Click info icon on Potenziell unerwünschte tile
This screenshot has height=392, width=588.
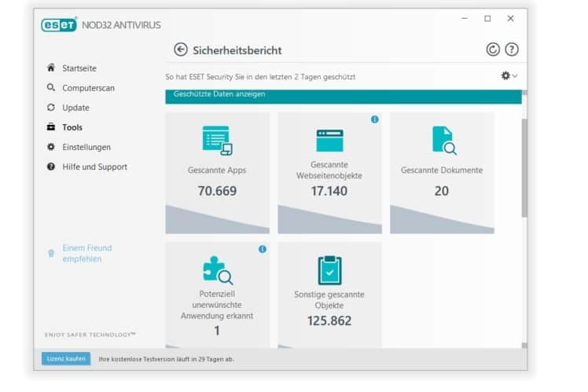(263, 249)
